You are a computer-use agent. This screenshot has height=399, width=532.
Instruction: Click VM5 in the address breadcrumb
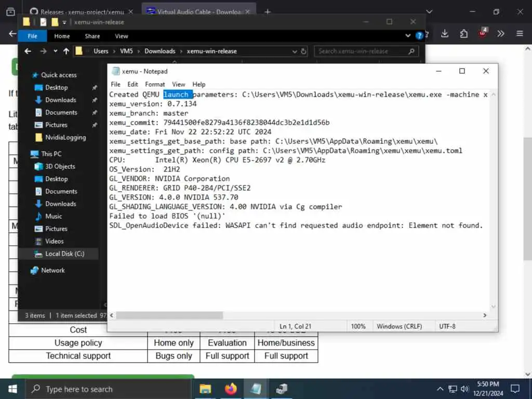126,51
